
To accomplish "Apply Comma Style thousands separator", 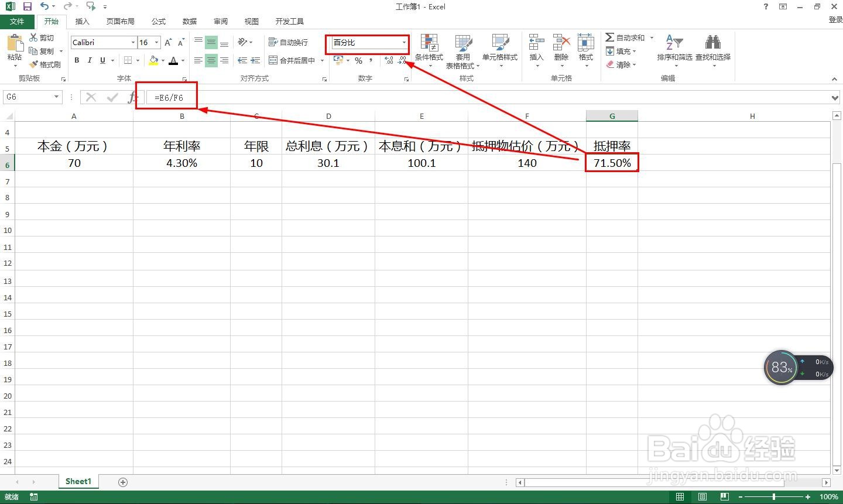I will (x=371, y=60).
